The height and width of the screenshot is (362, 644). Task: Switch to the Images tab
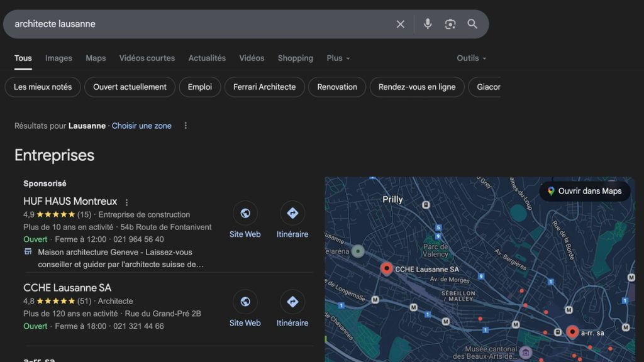(58, 58)
